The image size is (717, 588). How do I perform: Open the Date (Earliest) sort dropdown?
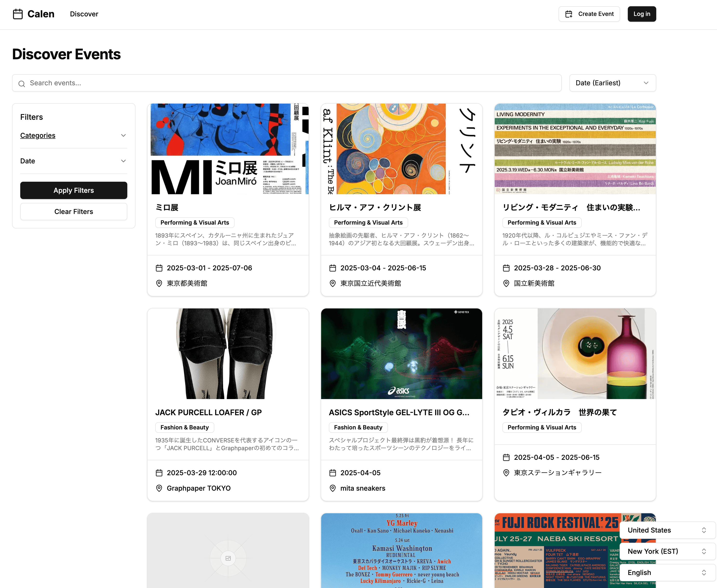613,83
